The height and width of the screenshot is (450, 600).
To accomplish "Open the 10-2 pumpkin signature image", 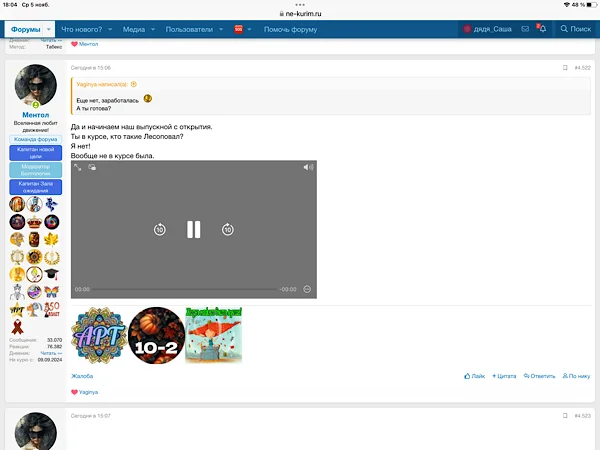I will tap(155, 334).
